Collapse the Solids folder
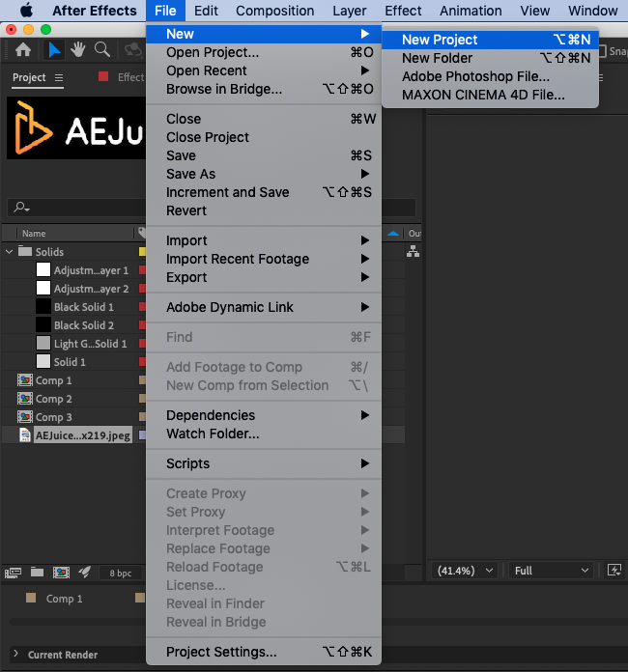The width and height of the screenshot is (628, 672). coord(10,252)
